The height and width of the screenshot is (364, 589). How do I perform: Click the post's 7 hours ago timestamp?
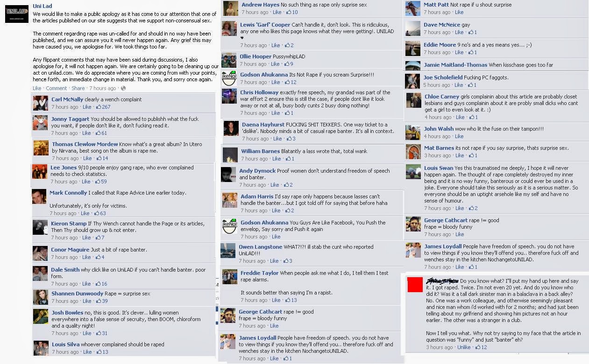[103, 88]
